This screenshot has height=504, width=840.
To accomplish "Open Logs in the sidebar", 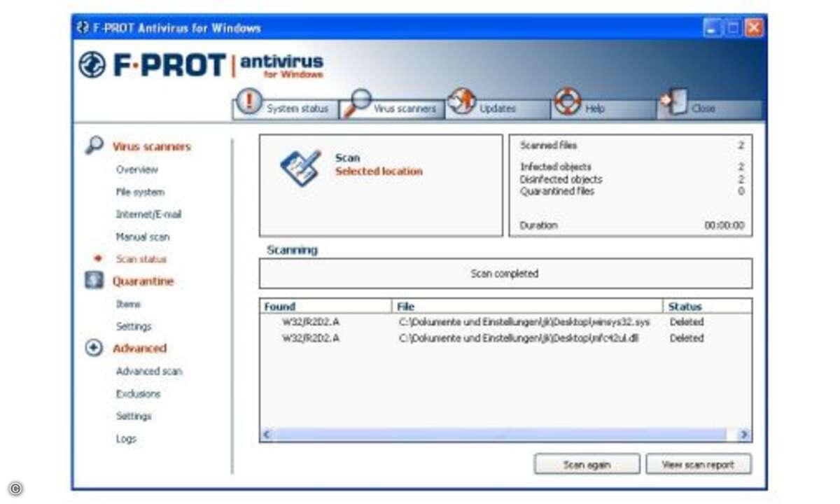I will click(x=126, y=439).
